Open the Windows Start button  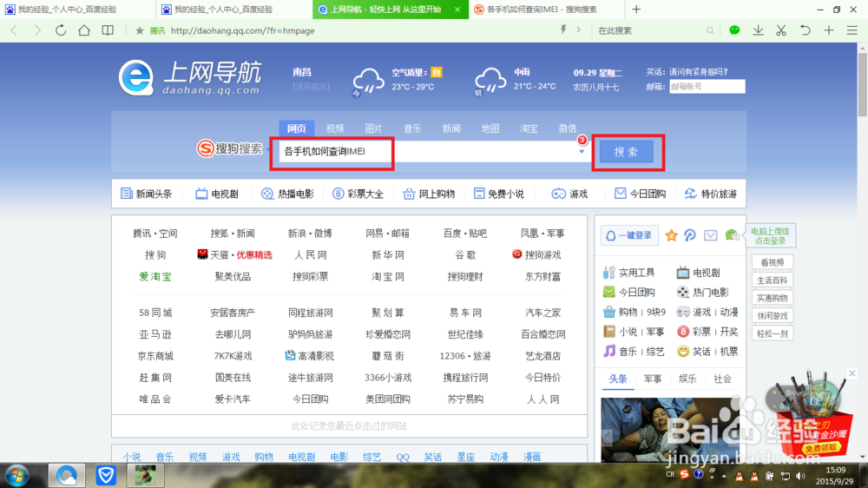point(16,476)
